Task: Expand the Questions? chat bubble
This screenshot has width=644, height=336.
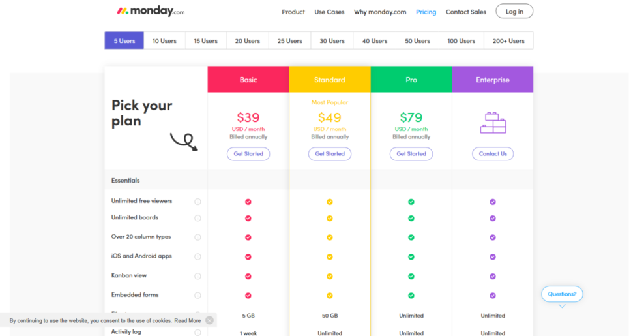Action: pyautogui.click(x=562, y=294)
